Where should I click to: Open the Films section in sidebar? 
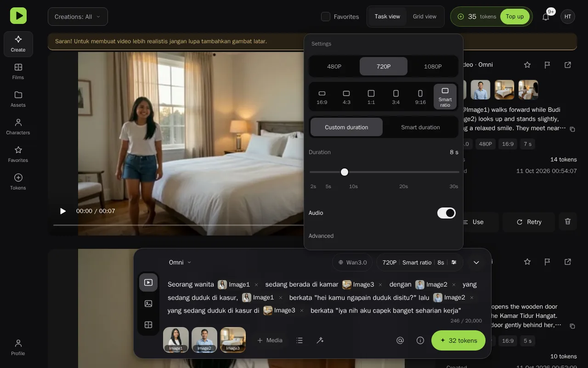(18, 71)
